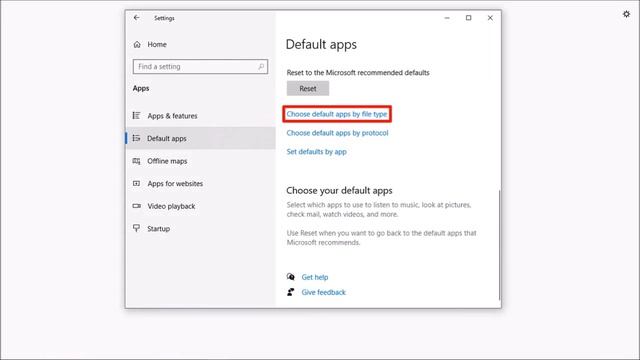
Task: Open the Home page via house icon
Action: 137,44
